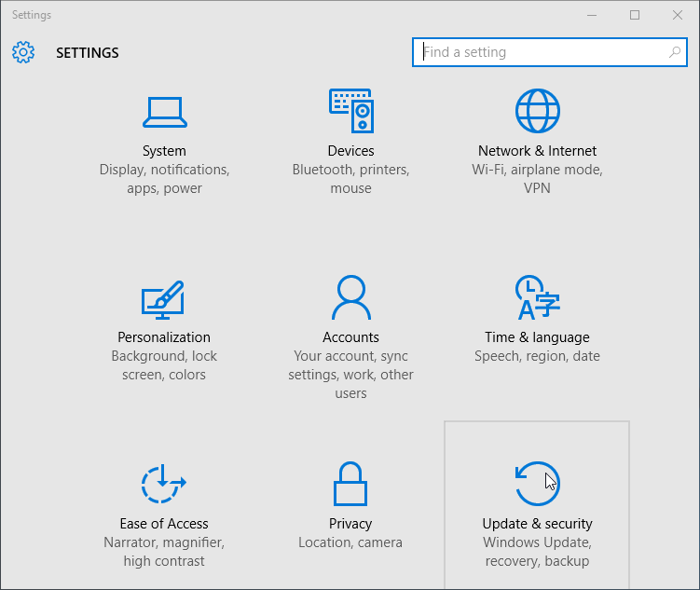Click the Network & Internet label
Screen dimensions: 700x590
tap(537, 151)
